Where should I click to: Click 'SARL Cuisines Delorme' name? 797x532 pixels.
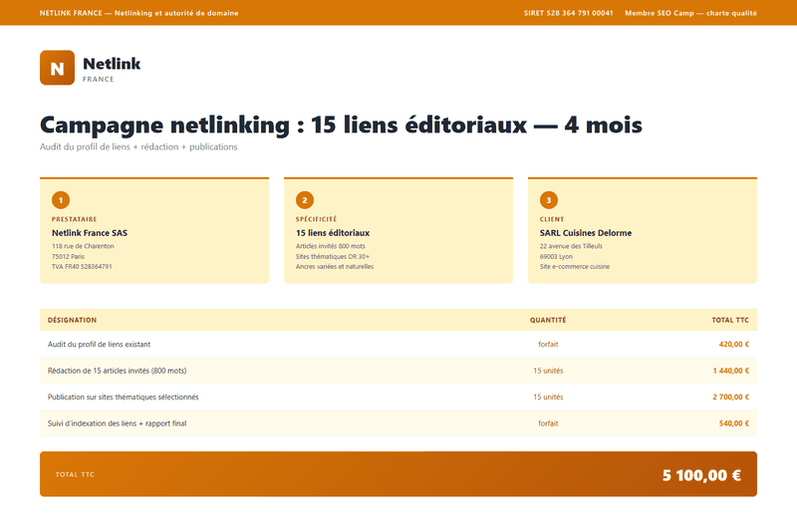586,233
